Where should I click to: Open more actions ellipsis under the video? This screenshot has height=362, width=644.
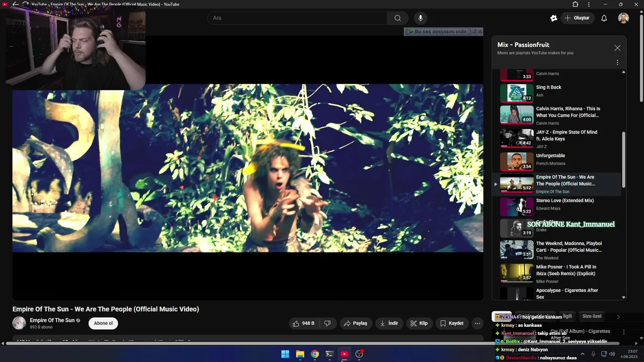477,323
